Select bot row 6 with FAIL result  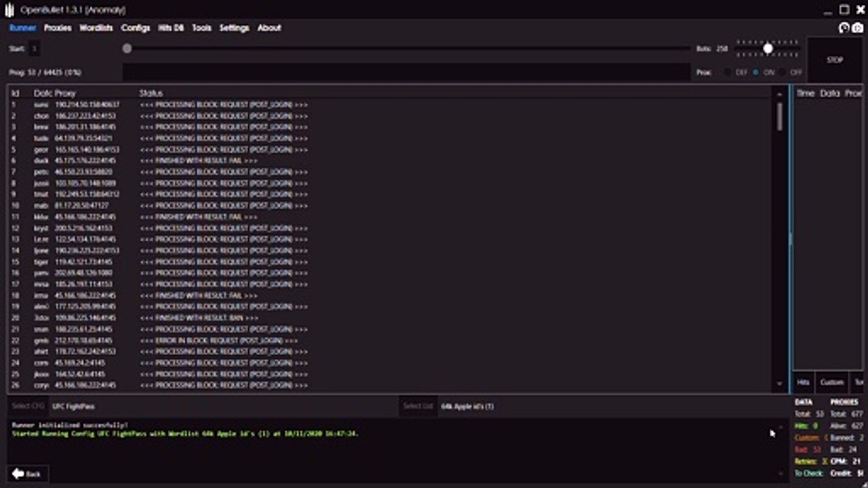click(x=391, y=161)
